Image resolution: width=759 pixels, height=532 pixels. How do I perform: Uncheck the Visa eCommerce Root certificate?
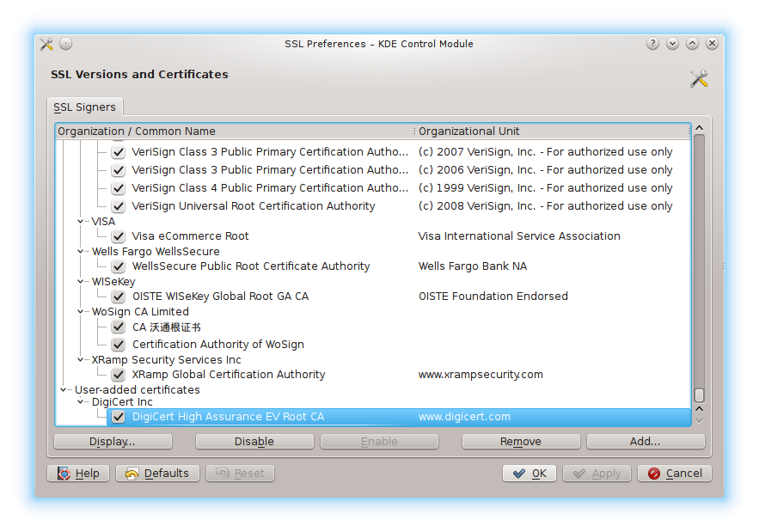pos(118,236)
